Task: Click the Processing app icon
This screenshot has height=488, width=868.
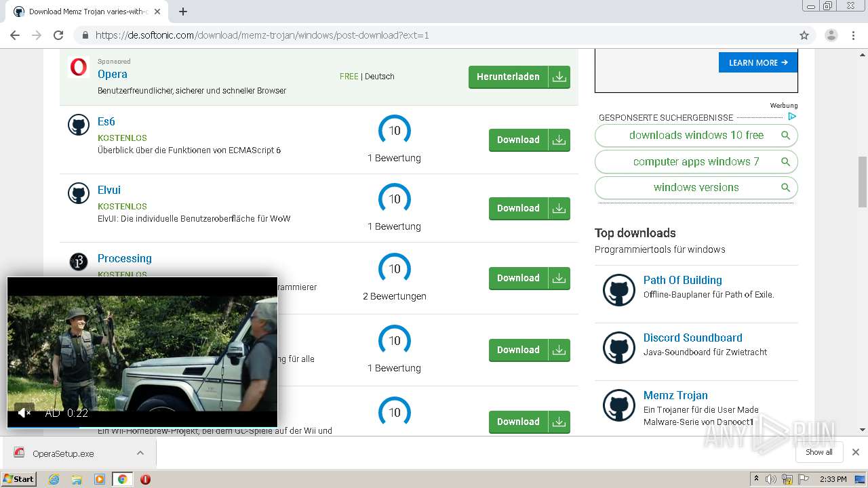Action: pos(79,262)
